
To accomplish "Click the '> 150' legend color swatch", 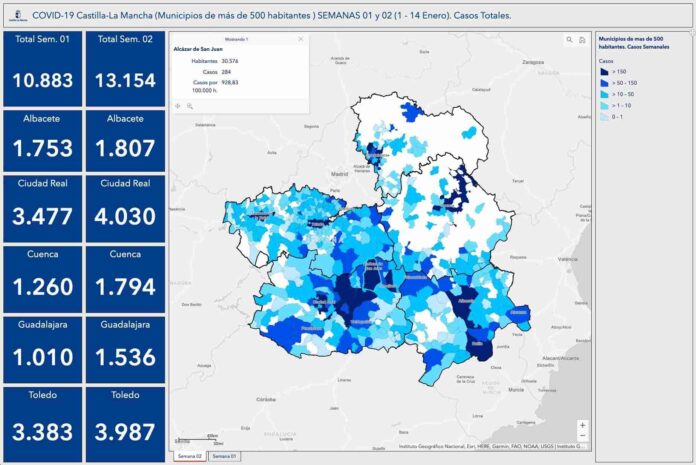I will (x=606, y=72).
